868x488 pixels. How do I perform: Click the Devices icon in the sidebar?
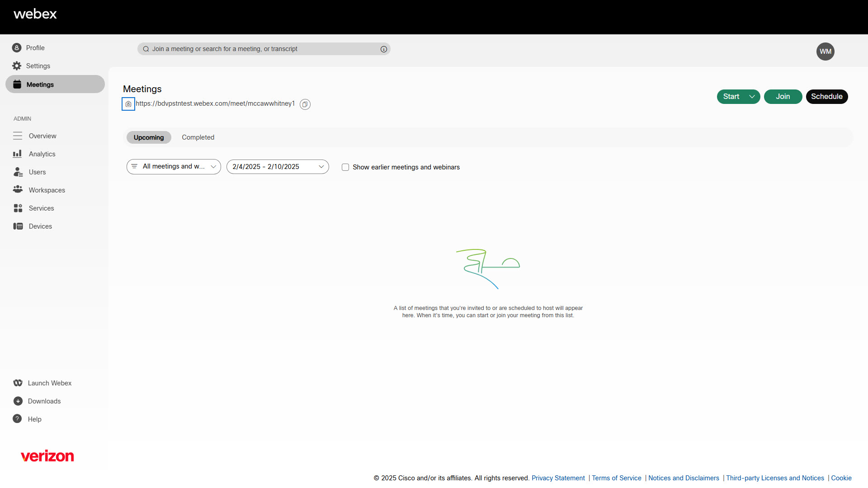[18, 226]
